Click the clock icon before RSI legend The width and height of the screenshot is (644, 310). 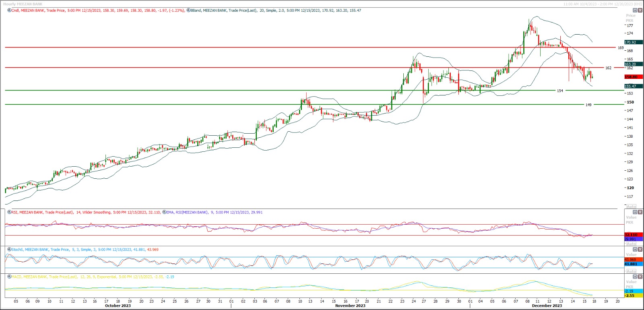9,212
